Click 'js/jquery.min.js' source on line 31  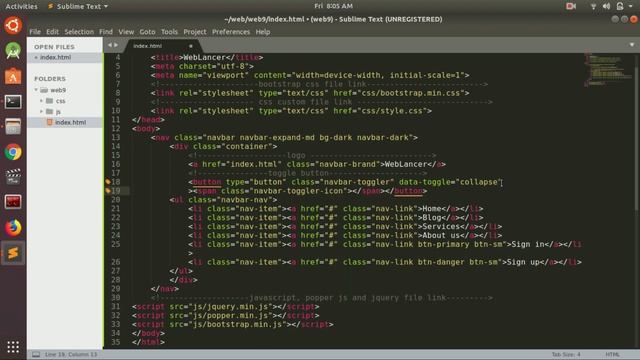(230, 307)
